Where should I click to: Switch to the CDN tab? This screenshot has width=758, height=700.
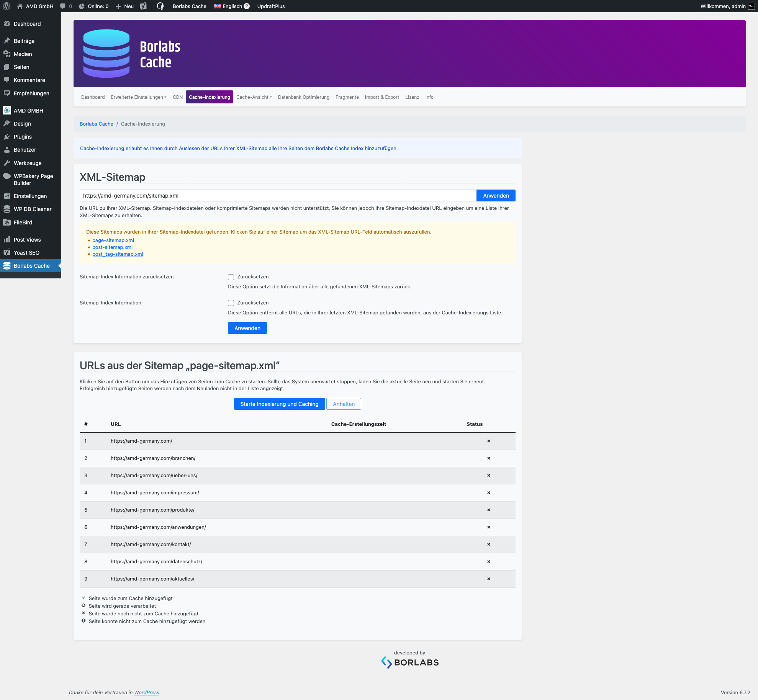(178, 97)
